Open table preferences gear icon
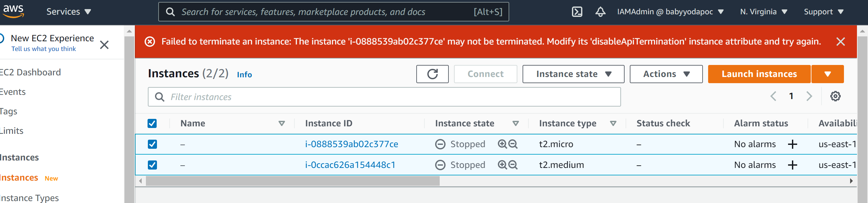Screen dimensions: 868x203 (x=835, y=96)
